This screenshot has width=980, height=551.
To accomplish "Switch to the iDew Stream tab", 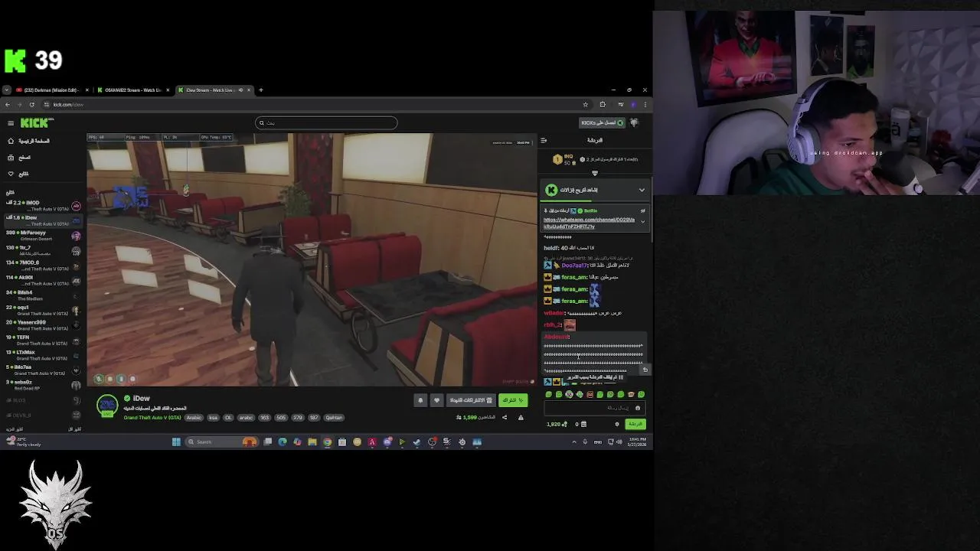I will pyautogui.click(x=214, y=90).
